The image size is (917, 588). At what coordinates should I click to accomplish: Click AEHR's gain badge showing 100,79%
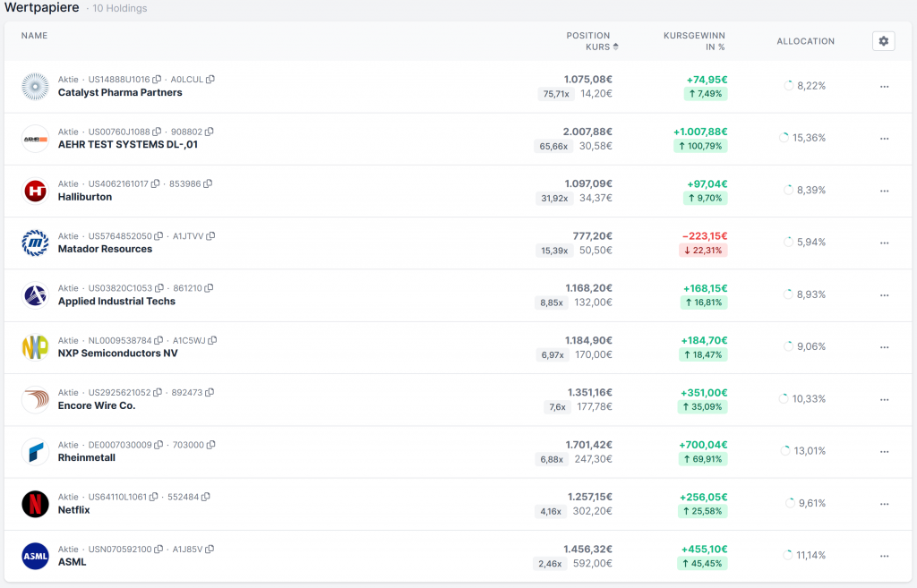700,146
